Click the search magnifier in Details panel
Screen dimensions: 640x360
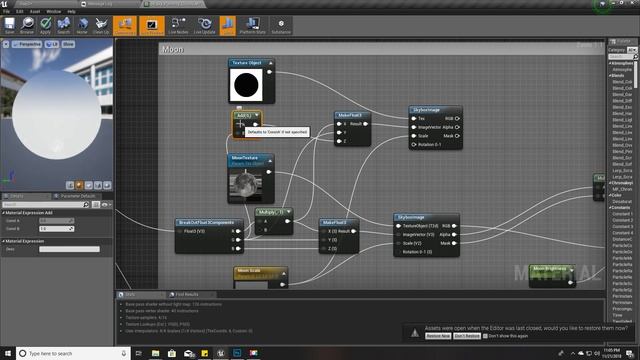(86, 204)
